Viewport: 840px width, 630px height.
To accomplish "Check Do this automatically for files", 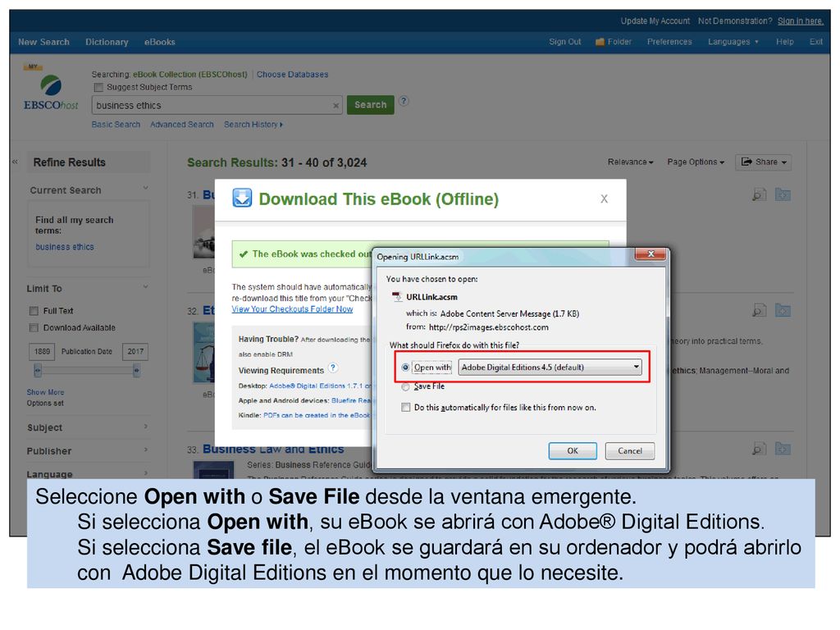I will pyautogui.click(x=405, y=408).
